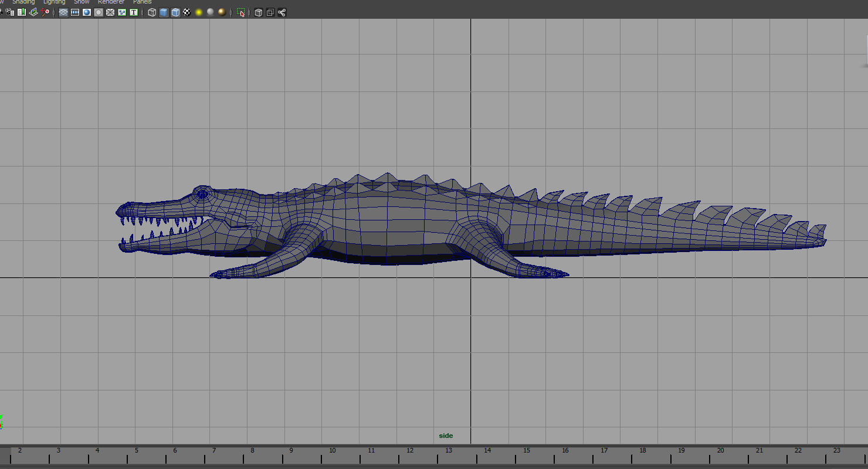Open the Panels menu
This screenshot has width=868, height=469.
pos(142,2)
